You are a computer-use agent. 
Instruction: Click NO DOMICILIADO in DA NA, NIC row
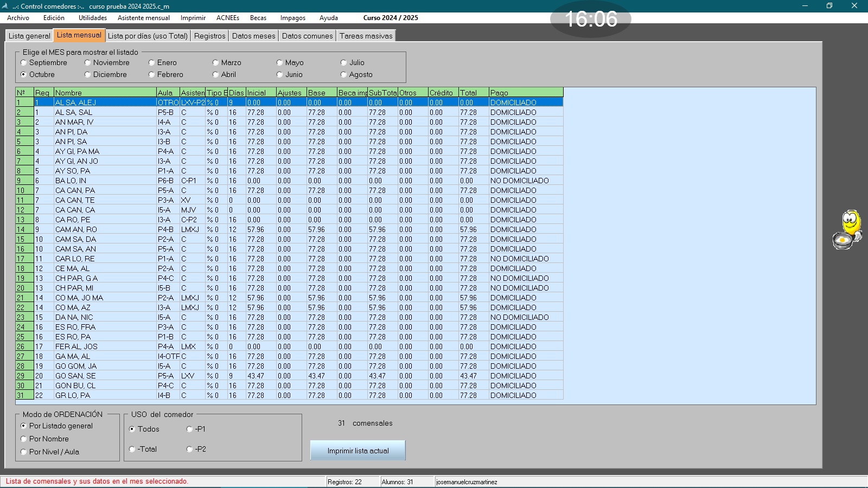(x=520, y=317)
